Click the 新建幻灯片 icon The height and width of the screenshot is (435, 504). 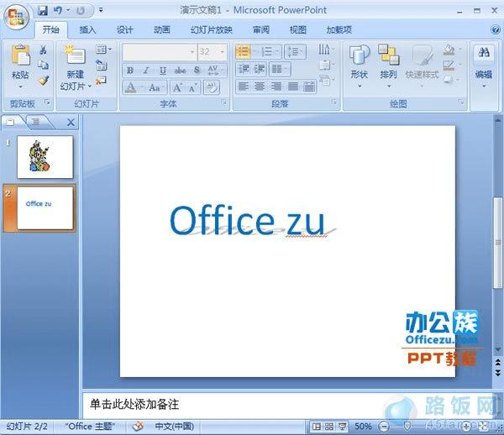pyautogui.click(x=75, y=55)
